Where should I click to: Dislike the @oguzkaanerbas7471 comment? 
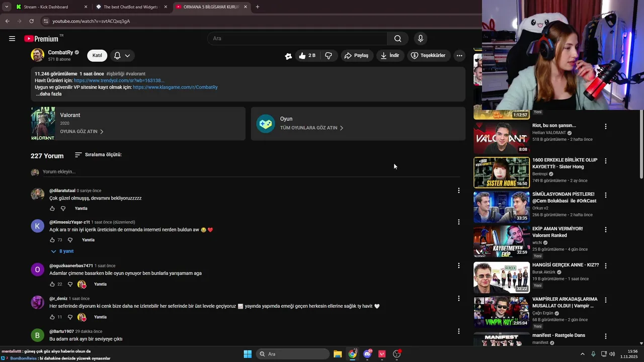tap(70, 284)
